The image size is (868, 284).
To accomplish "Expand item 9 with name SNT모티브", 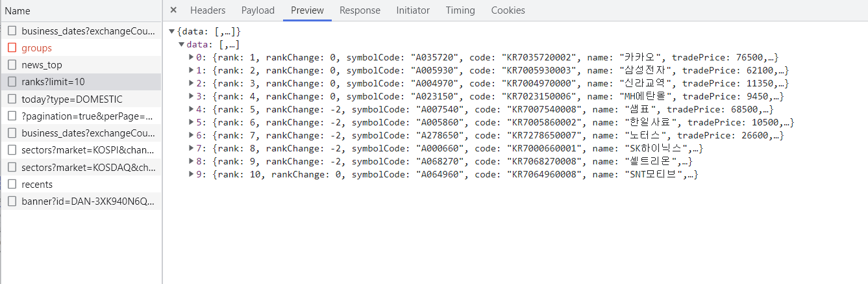I will [192, 174].
